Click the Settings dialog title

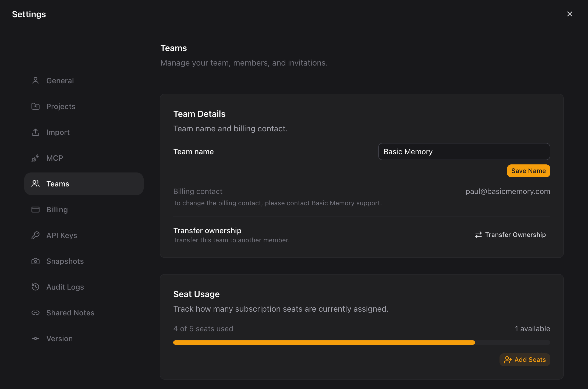29,14
